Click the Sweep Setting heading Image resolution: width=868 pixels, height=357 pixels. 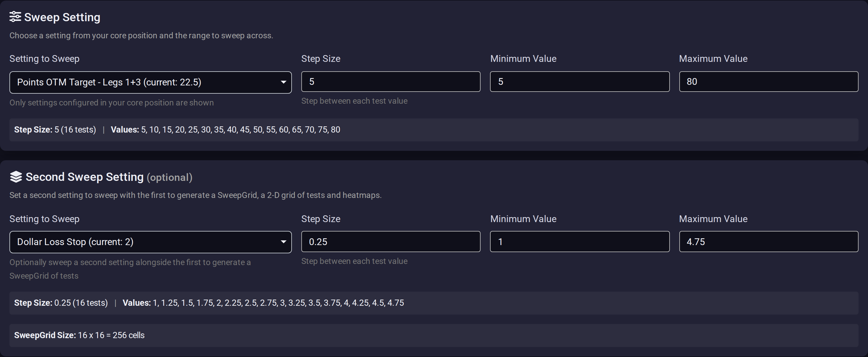62,17
